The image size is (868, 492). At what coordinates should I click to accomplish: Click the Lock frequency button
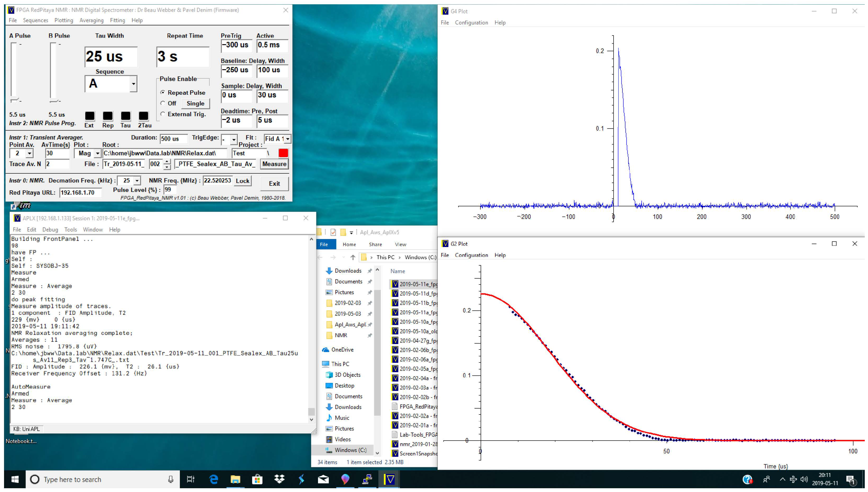[x=242, y=181]
